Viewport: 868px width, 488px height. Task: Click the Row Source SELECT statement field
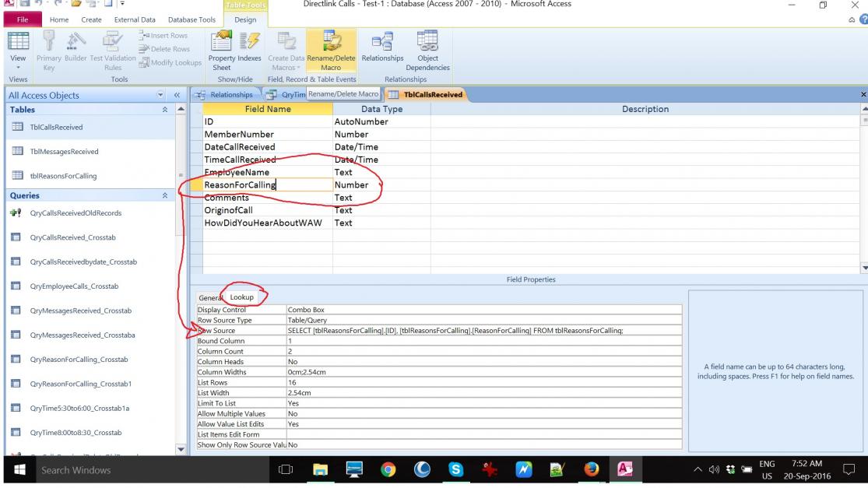[x=483, y=330]
